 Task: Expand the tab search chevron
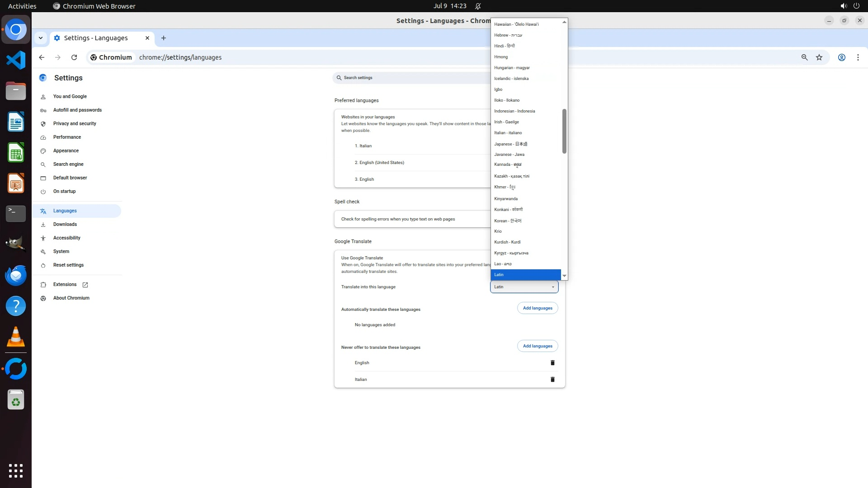41,38
